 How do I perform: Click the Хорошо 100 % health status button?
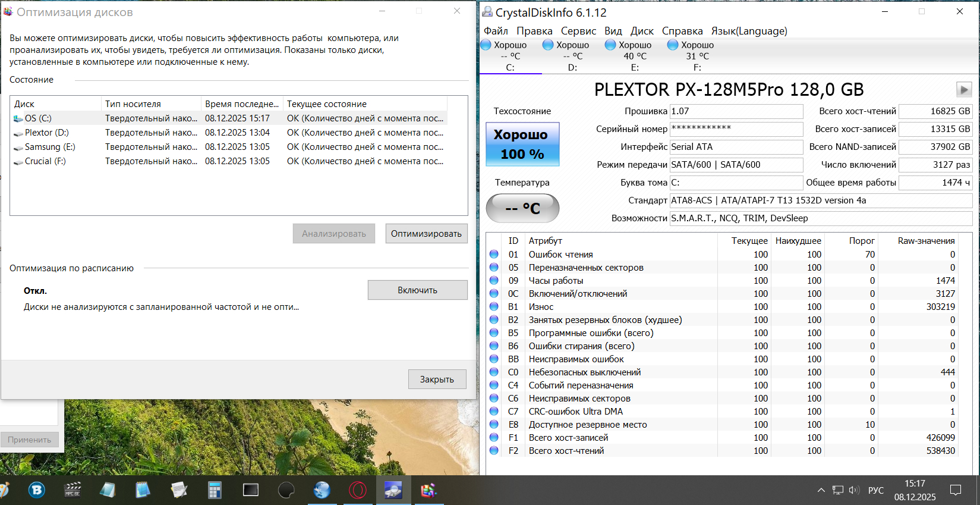522,144
